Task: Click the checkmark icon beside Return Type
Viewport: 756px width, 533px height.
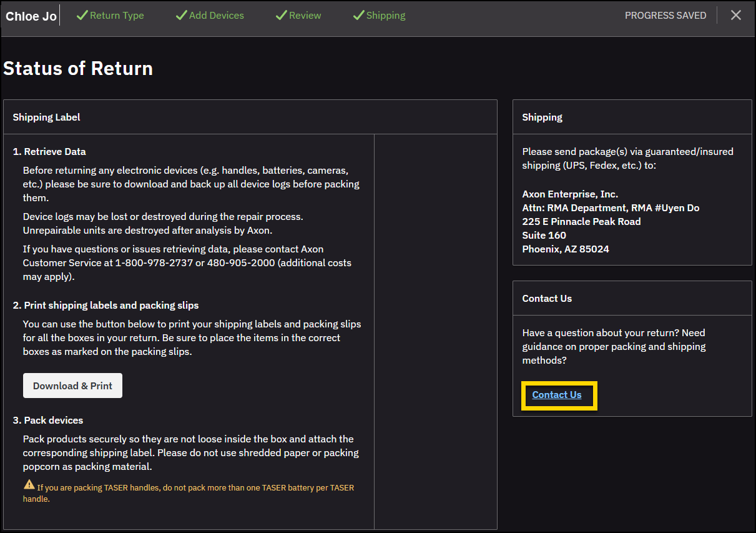Action: [81, 15]
